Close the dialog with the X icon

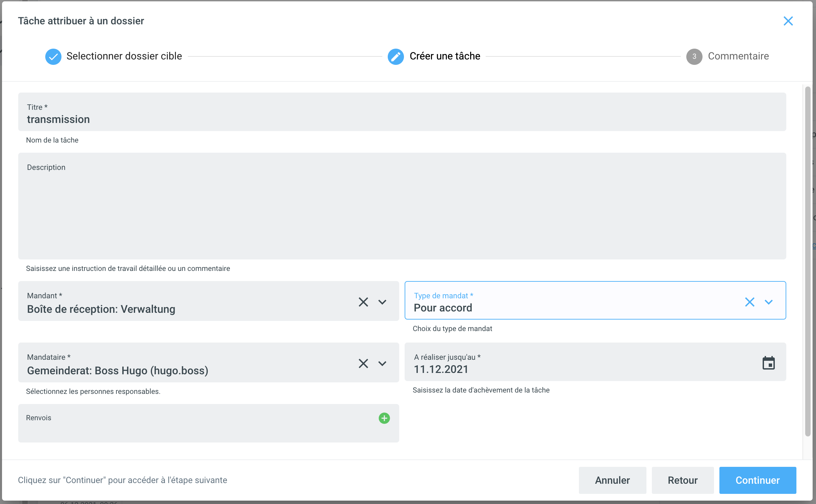click(788, 21)
